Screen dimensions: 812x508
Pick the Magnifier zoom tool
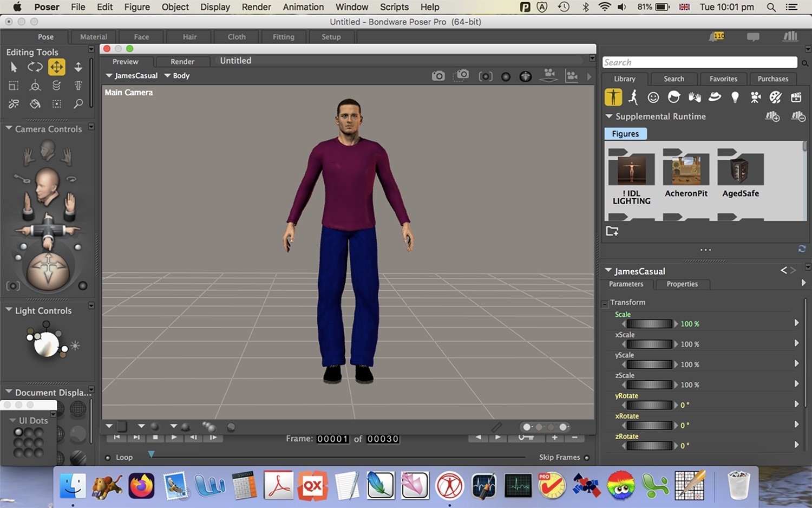coord(78,103)
